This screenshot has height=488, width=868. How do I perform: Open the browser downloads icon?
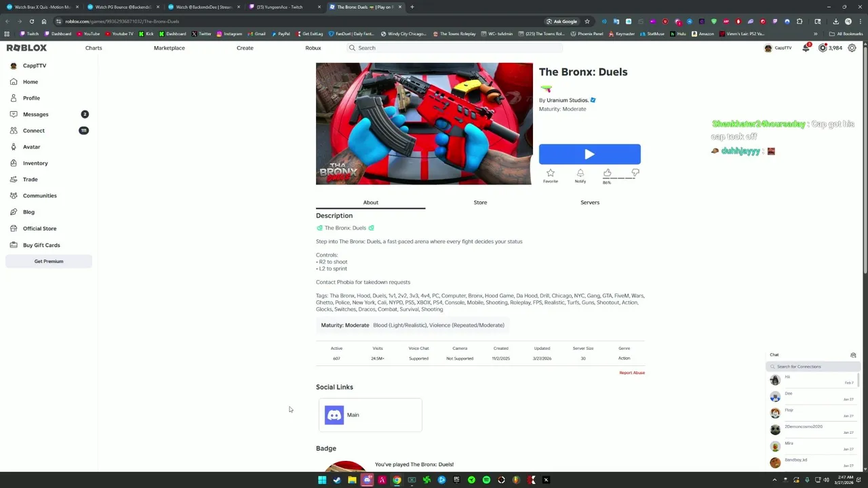[x=836, y=22]
